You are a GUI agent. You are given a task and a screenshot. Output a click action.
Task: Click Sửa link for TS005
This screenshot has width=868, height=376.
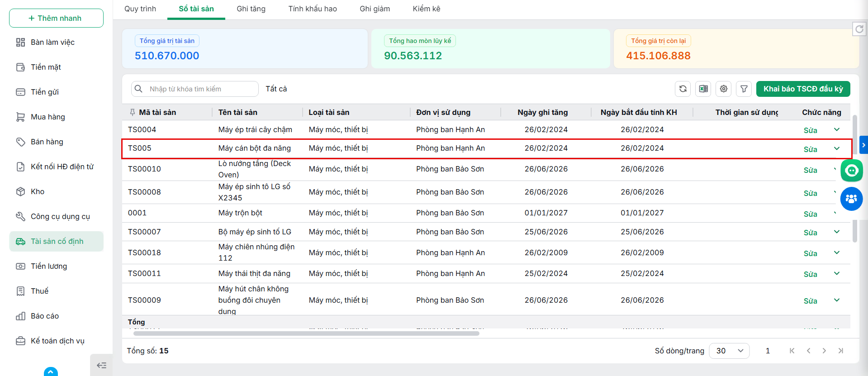point(810,149)
